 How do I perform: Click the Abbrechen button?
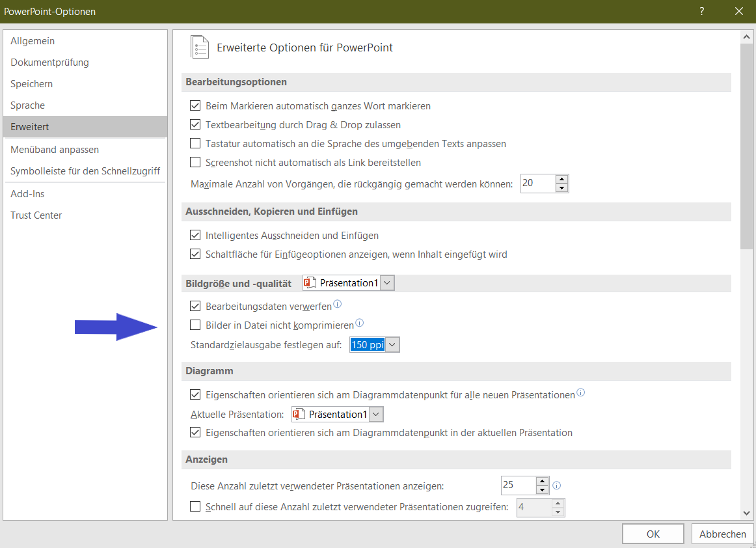722,534
